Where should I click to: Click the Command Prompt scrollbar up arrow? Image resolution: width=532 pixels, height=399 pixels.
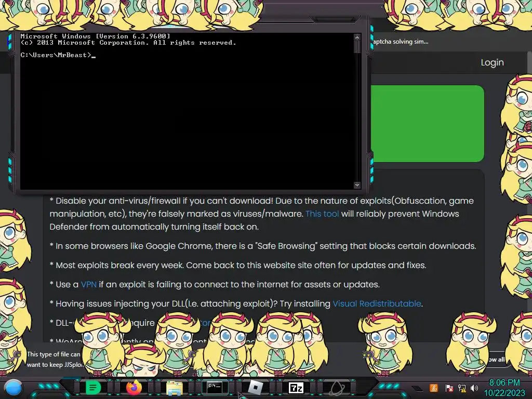(357, 37)
